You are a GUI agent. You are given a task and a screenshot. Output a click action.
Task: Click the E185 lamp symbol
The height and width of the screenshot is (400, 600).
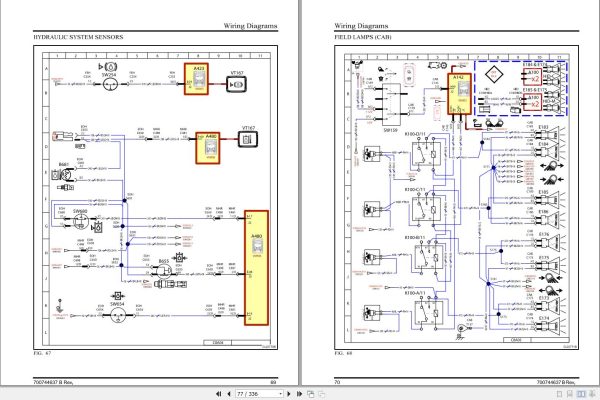(x=548, y=199)
